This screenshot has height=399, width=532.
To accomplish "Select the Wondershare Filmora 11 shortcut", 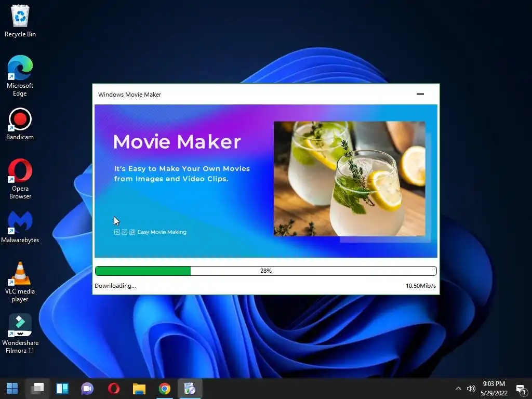I will 20,334.
